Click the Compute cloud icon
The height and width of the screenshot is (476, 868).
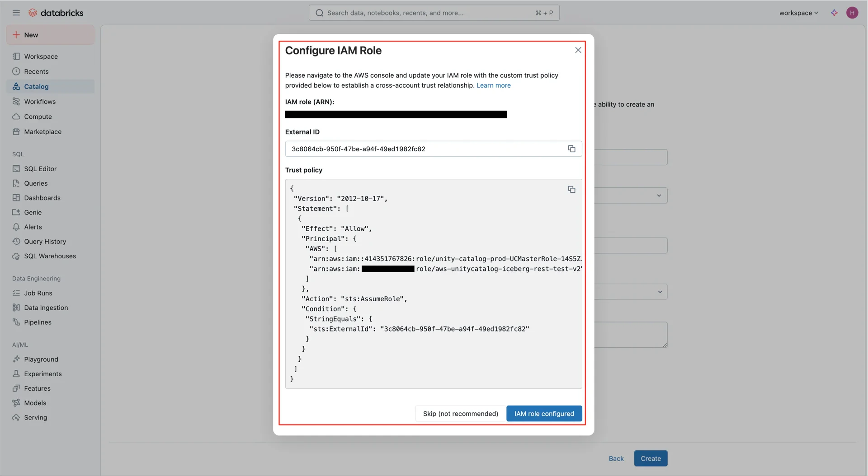coord(16,117)
